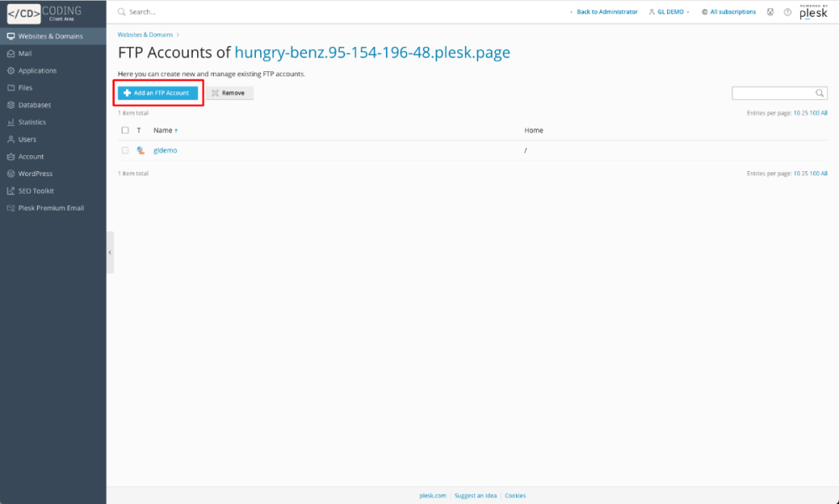Select Applications in the sidebar menu
The height and width of the screenshot is (504, 839).
click(x=37, y=71)
